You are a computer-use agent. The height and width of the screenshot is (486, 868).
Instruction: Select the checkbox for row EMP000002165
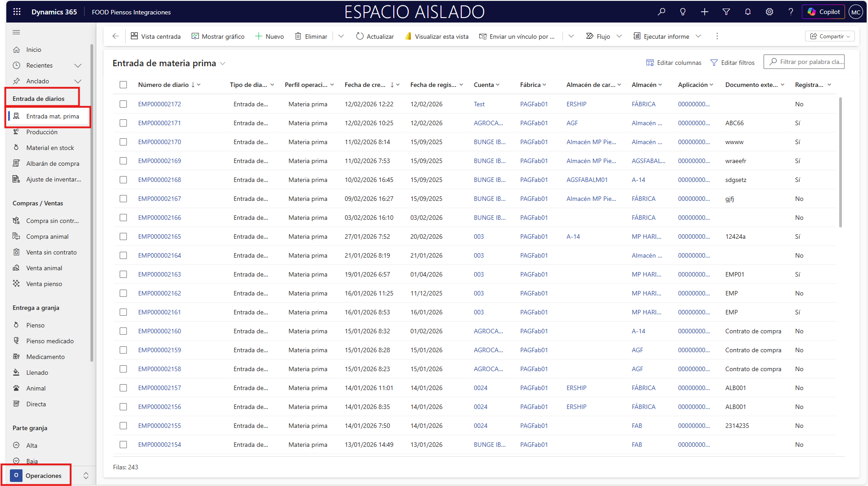(123, 236)
